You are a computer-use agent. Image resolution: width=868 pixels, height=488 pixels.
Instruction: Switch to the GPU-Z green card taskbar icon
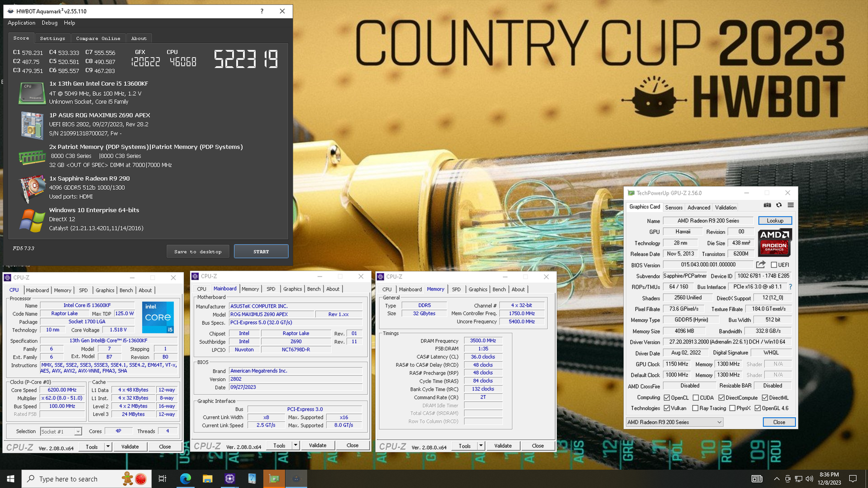click(274, 479)
